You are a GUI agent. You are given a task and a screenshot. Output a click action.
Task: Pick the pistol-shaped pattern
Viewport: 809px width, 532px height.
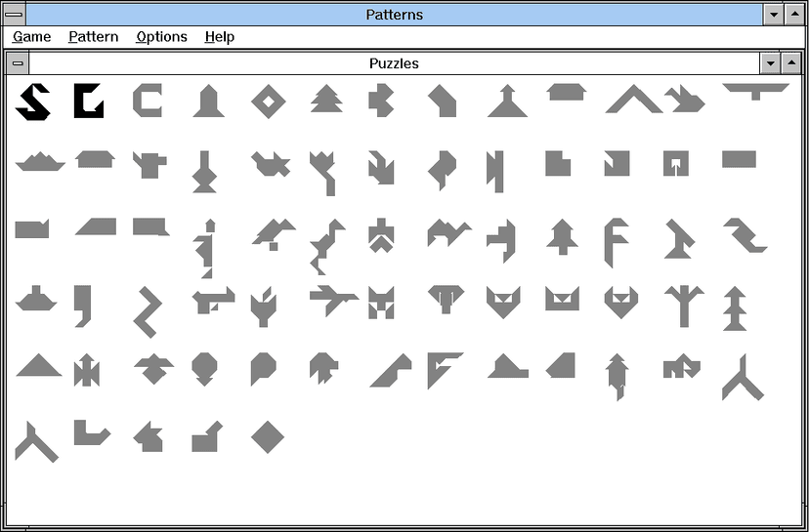coord(213,301)
